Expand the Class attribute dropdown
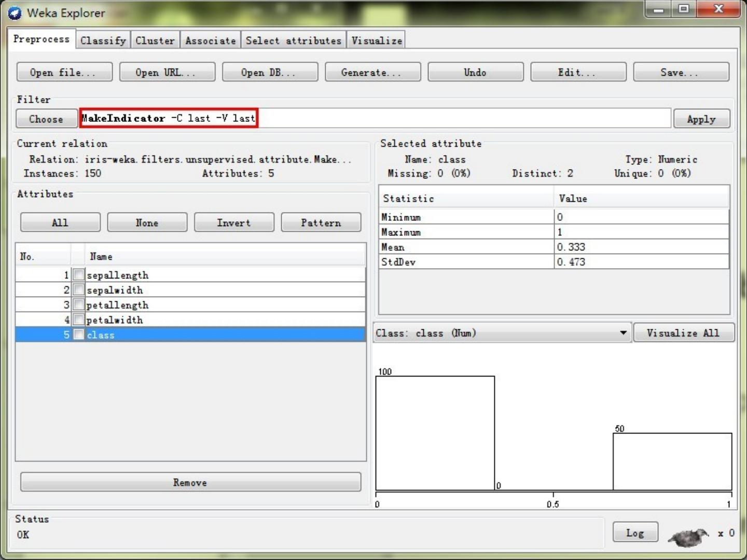Image resolution: width=747 pixels, height=560 pixels. coord(623,333)
